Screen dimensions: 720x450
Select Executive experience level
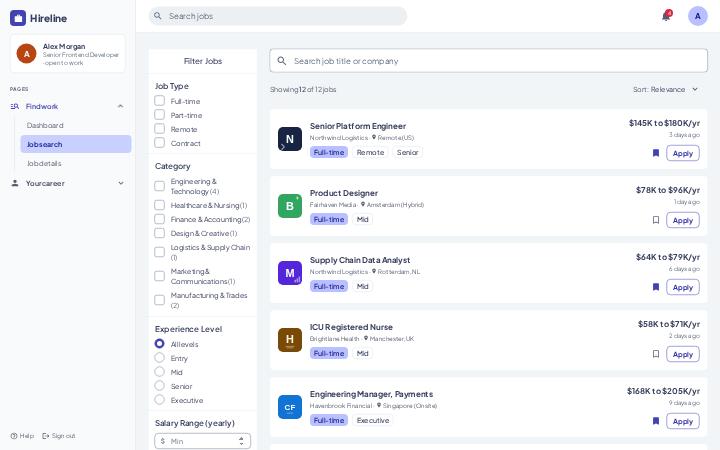159,399
